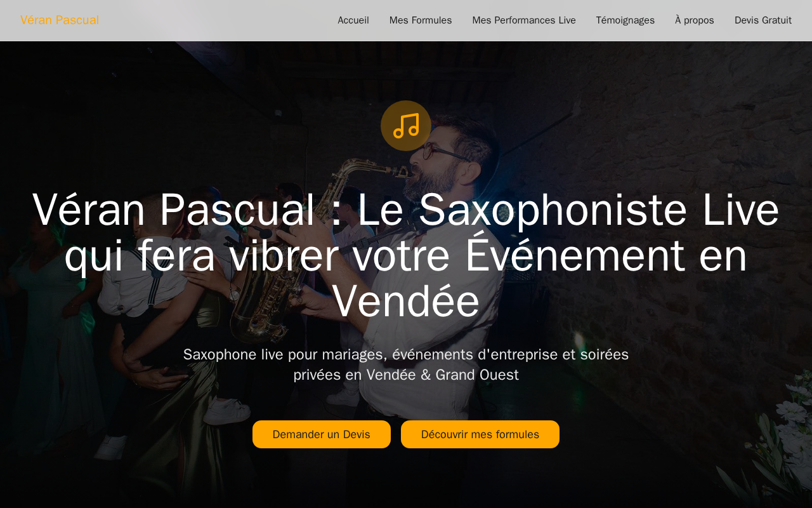The width and height of the screenshot is (812, 508).
Task: Click the Demander un Devis button
Action: (322, 434)
